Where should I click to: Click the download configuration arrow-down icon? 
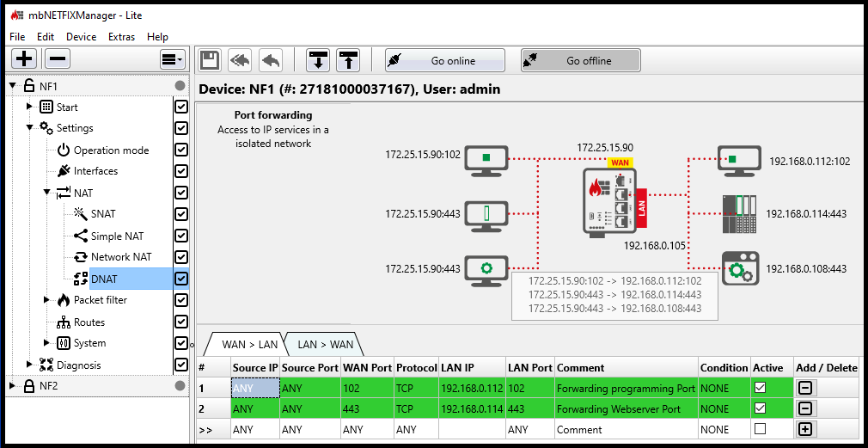318,60
